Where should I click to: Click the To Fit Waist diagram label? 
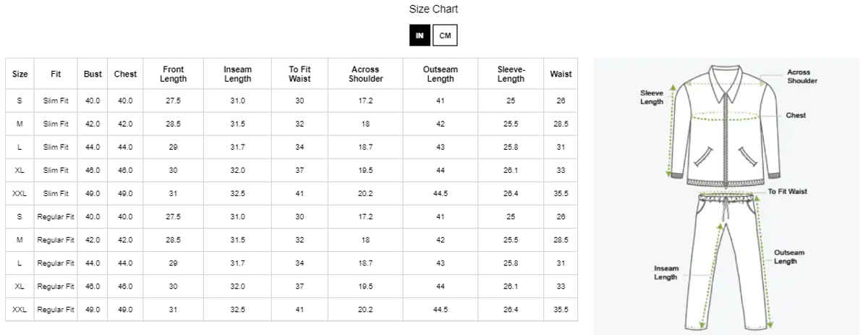(x=788, y=192)
